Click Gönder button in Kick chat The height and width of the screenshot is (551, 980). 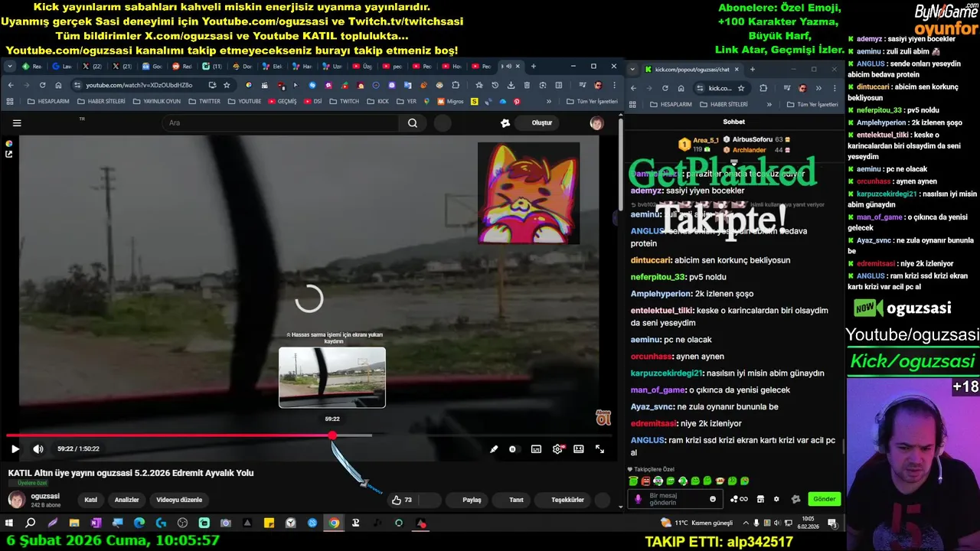pyautogui.click(x=825, y=499)
